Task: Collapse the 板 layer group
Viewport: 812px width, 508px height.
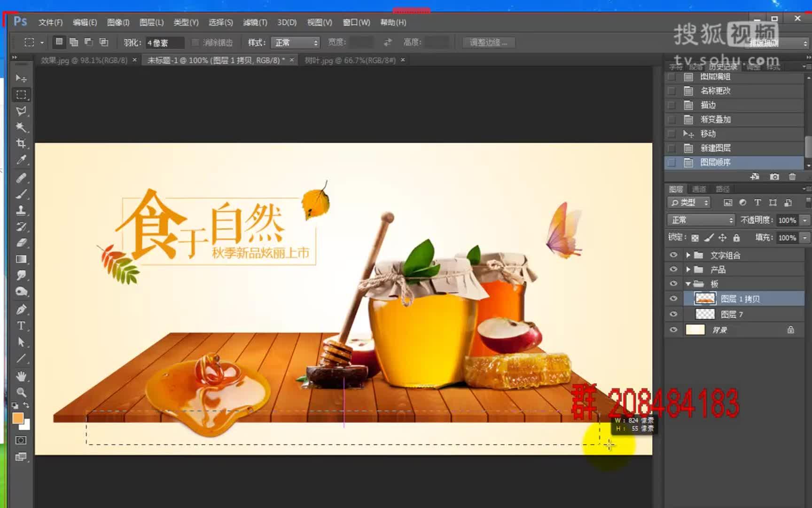Action: click(x=688, y=283)
